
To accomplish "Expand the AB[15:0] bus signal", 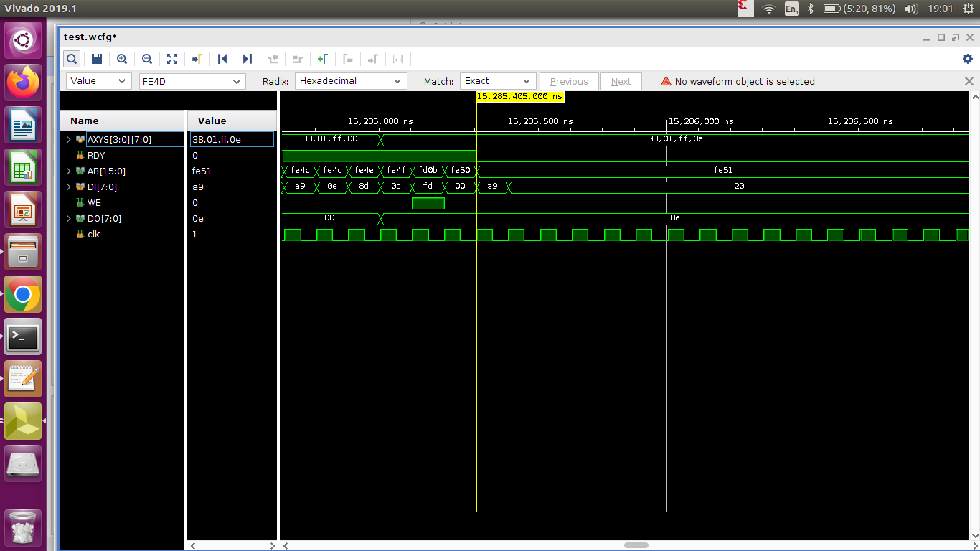I will point(69,171).
